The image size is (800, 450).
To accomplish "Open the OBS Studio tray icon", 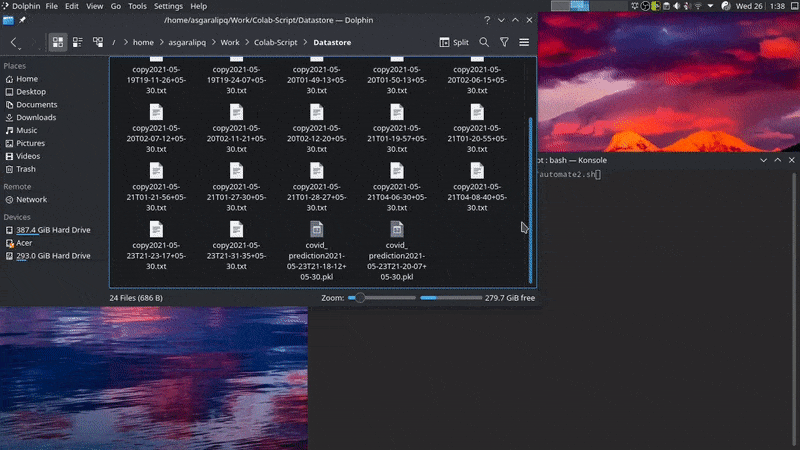I will pyautogui.click(x=645, y=6).
